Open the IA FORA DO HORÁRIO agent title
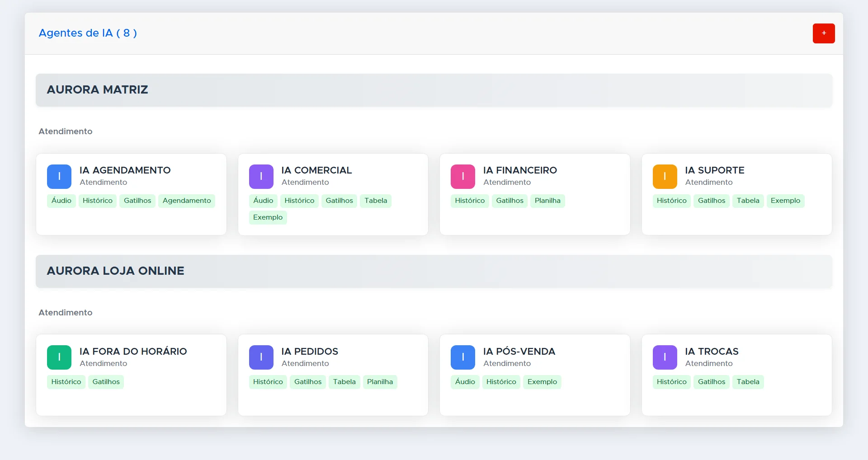 coord(133,351)
